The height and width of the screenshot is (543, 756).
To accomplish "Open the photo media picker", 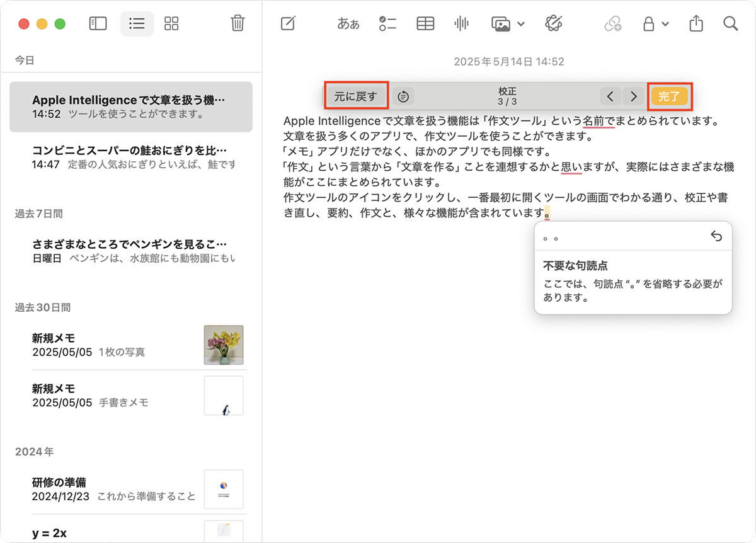I will (x=501, y=24).
